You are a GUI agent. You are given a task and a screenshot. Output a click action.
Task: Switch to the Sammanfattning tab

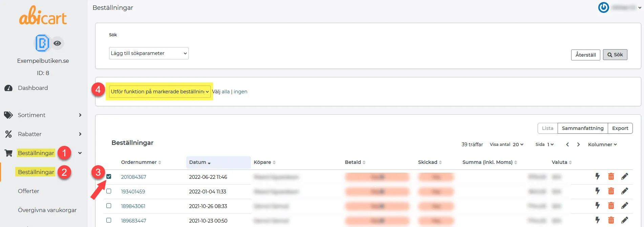point(583,128)
